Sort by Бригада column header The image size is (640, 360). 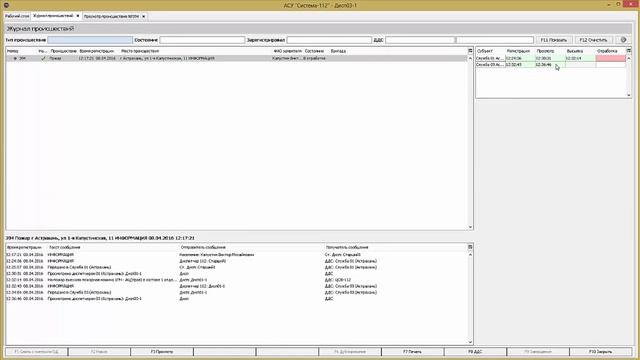tap(338, 51)
